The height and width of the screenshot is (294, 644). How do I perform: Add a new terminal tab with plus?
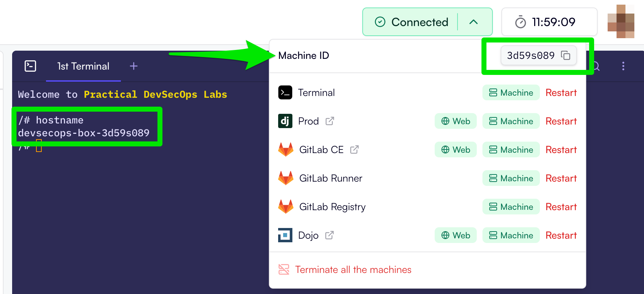point(134,66)
